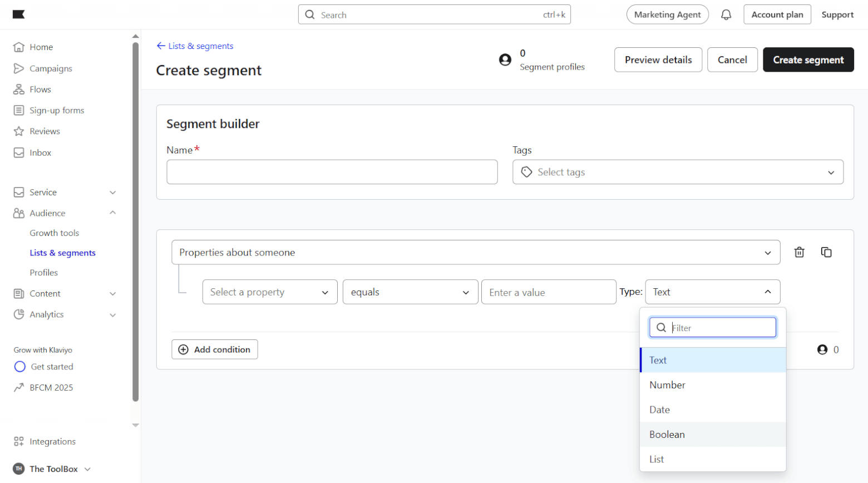Duplicate condition with the copy icon
868x483 pixels.
(x=826, y=252)
